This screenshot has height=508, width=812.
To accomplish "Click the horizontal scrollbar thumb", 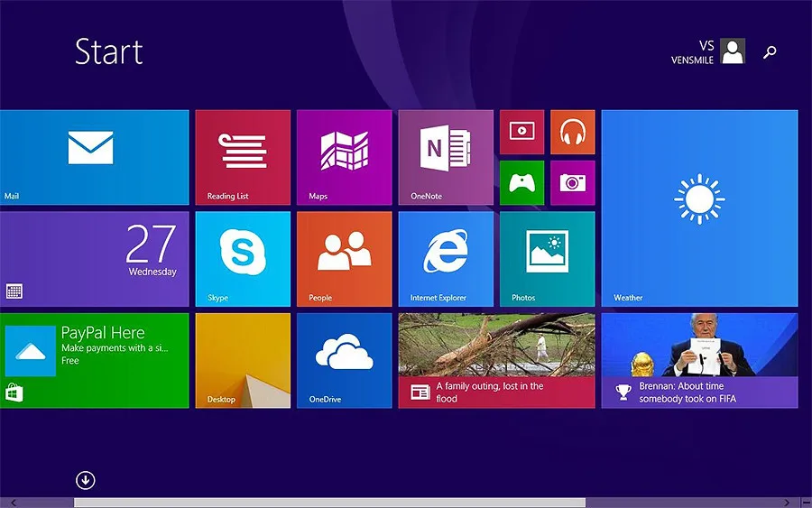I will pyautogui.click(x=329, y=503).
